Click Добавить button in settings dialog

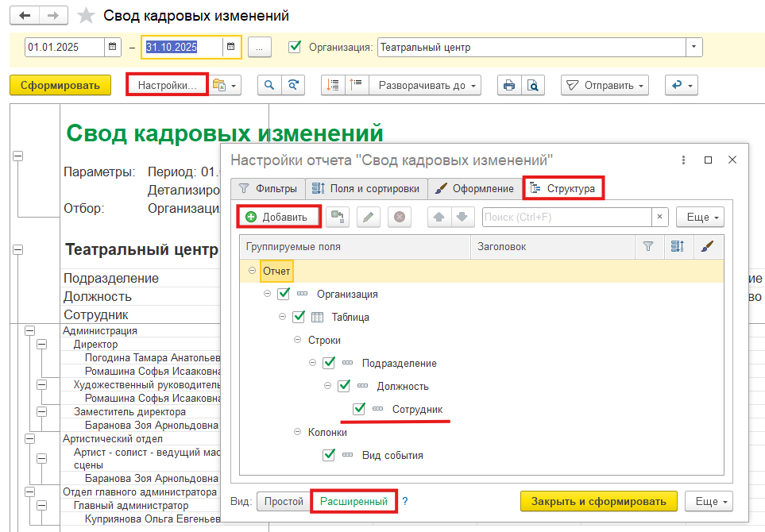pos(279,217)
